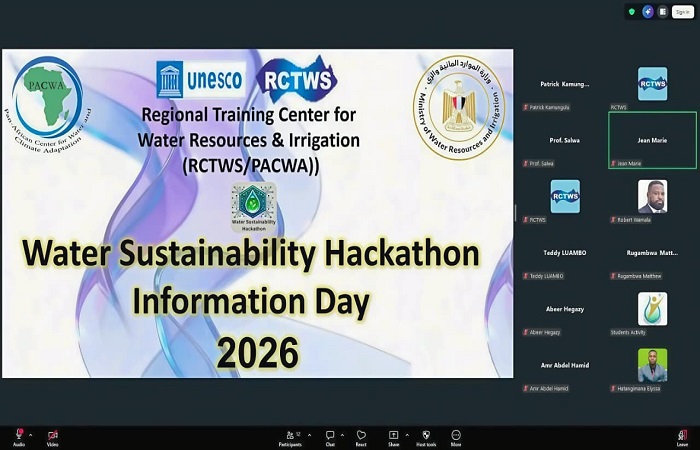Expand the audio options arrow
Image resolution: width=700 pixels, height=450 pixels.
[30, 435]
